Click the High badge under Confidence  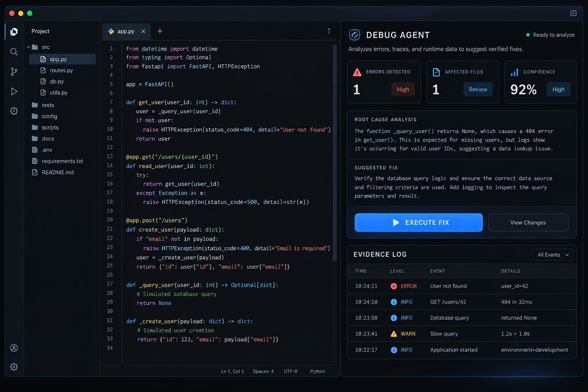(559, 89)
